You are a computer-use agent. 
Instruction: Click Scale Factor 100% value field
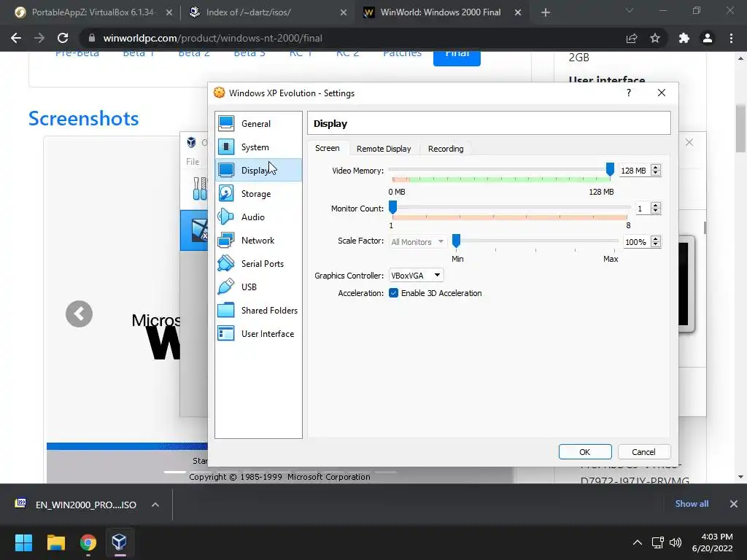point(636,242)
